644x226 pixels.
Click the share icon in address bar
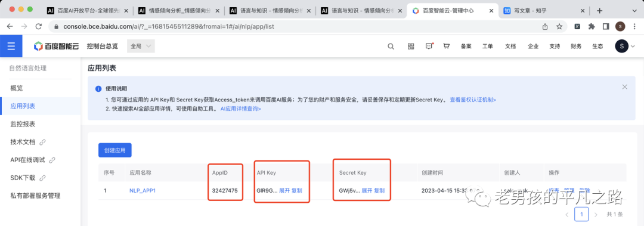pyautogui.click(x=545, y=27)
